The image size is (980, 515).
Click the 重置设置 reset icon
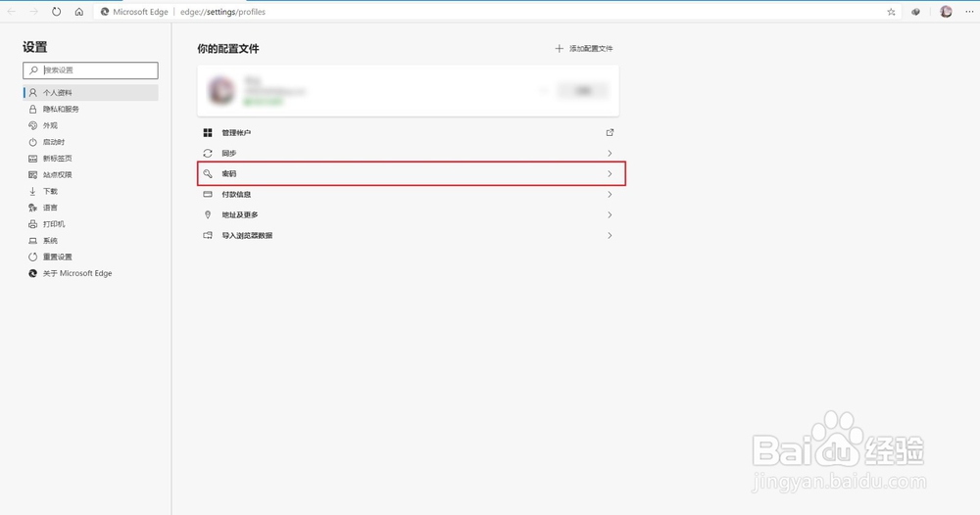pos(32,257)
